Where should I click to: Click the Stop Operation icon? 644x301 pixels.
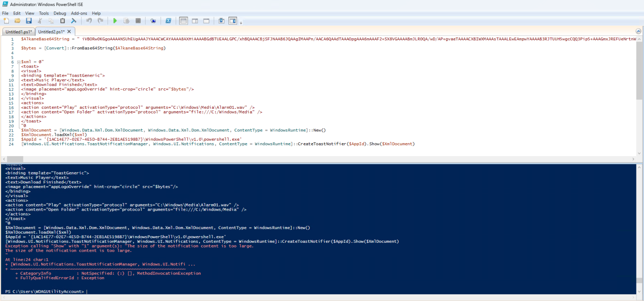pyautogui.click(x=138, y=21)
